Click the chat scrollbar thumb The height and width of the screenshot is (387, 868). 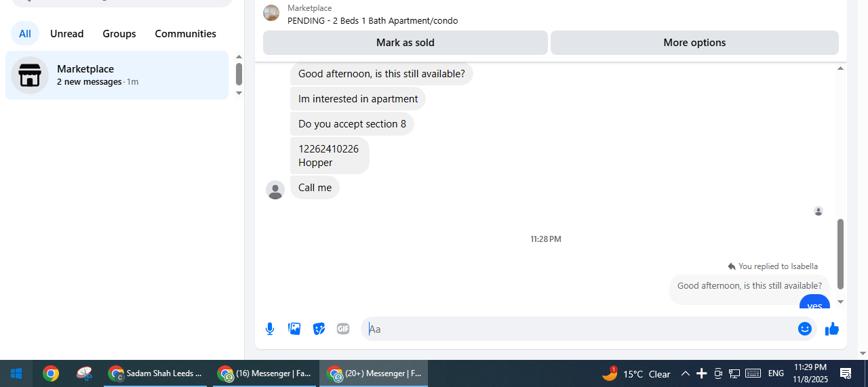(841, 254)
